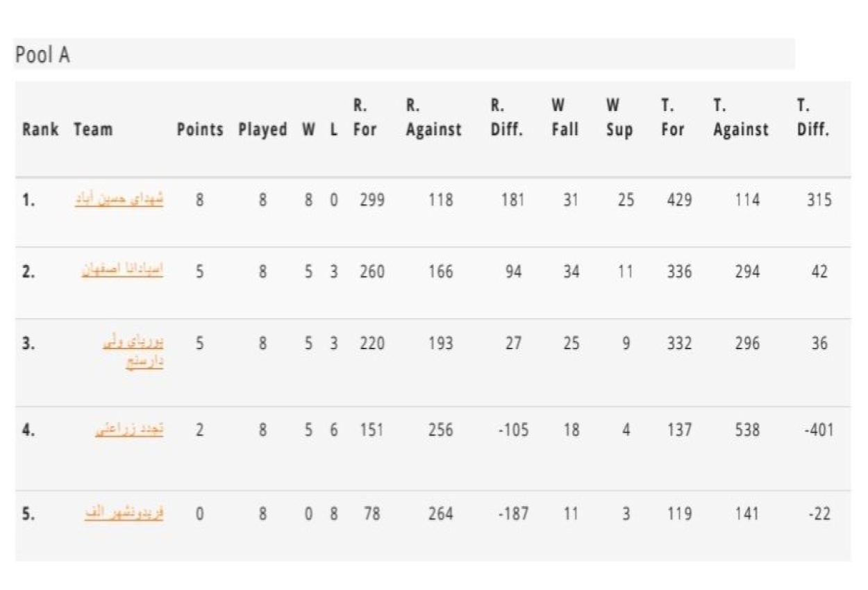The width and height of the screenshot is (868, 590).
Task: Click the R. Against column header
Action: [434, 118]
